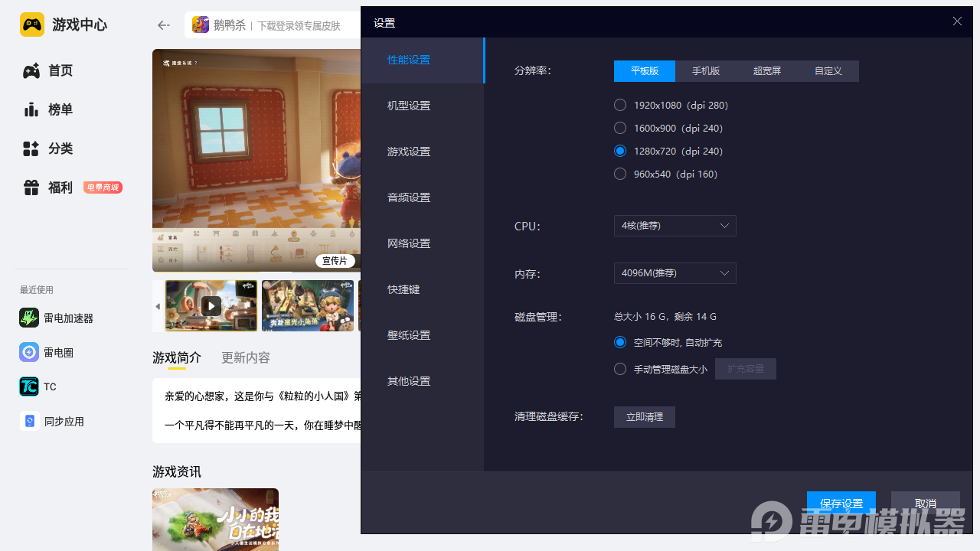Switch to 壁纸设置 section
This screenshot has height=551, width=980.
423,335
